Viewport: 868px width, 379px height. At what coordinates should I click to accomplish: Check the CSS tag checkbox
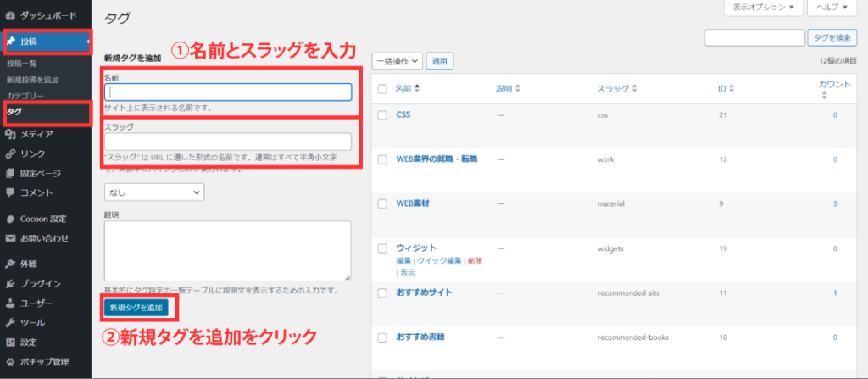382,114
